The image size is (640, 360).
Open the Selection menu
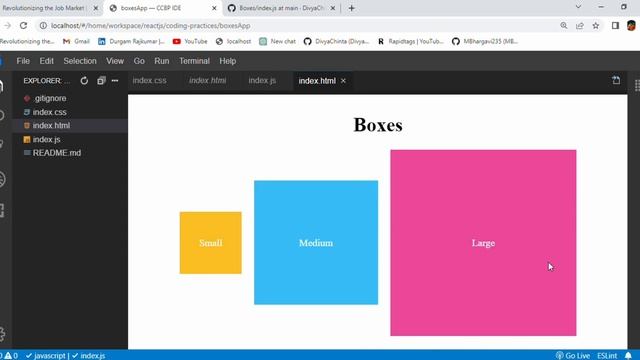[80, 61]
